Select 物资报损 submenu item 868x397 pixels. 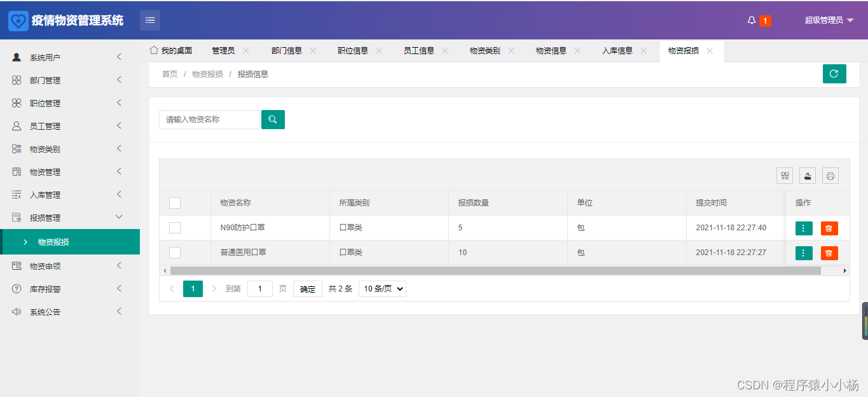(x=70, y=242)
